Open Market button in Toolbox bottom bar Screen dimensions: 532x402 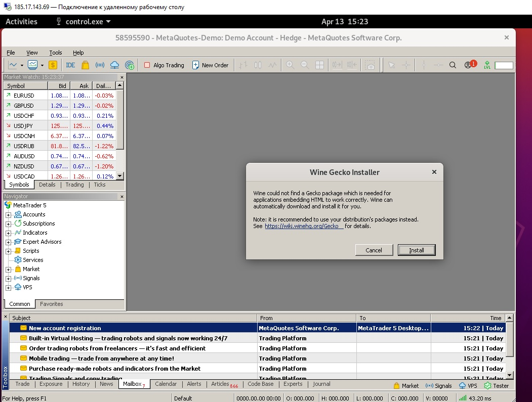coord(406,386)
